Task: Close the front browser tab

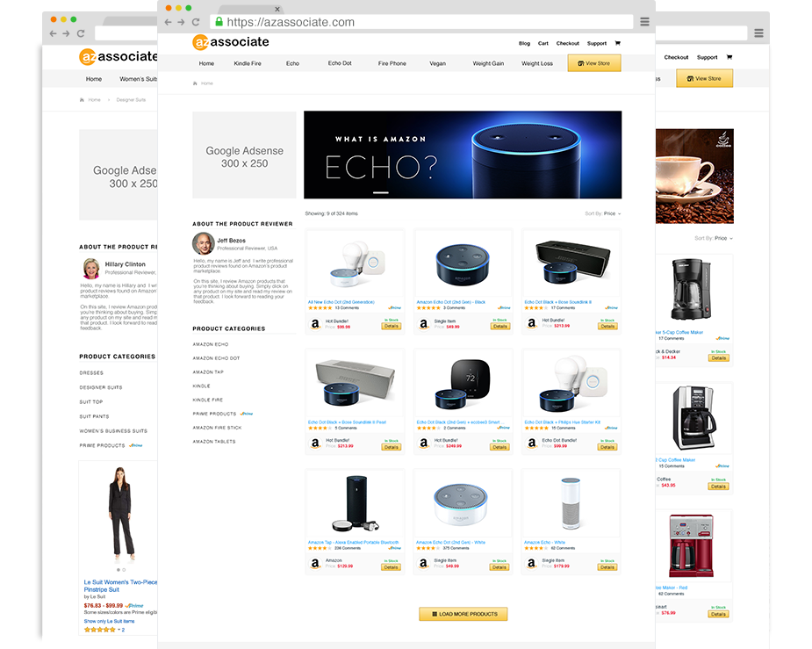Action: coord(277,9)
